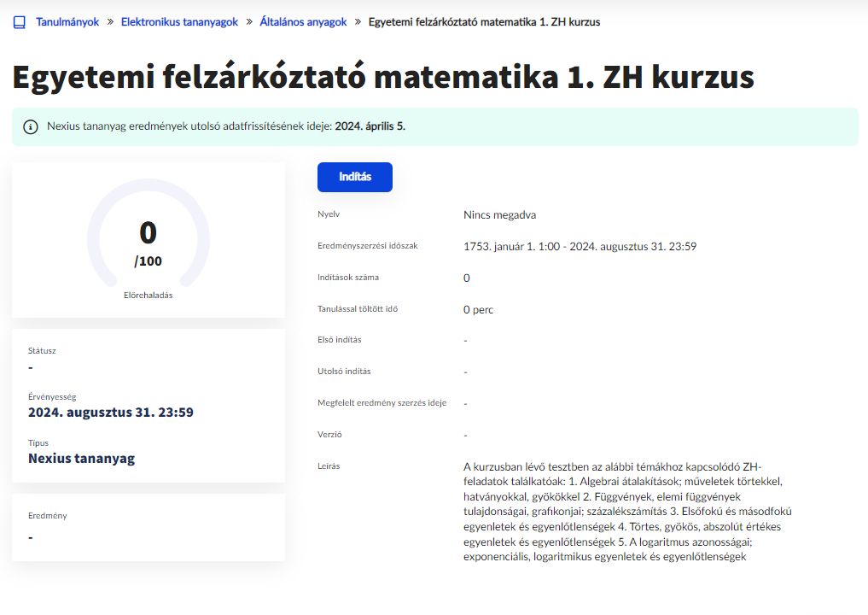868x615 pixels.
Task: Go to Elektronikus tananyagok breadcrumb
Action: point(179,22)
